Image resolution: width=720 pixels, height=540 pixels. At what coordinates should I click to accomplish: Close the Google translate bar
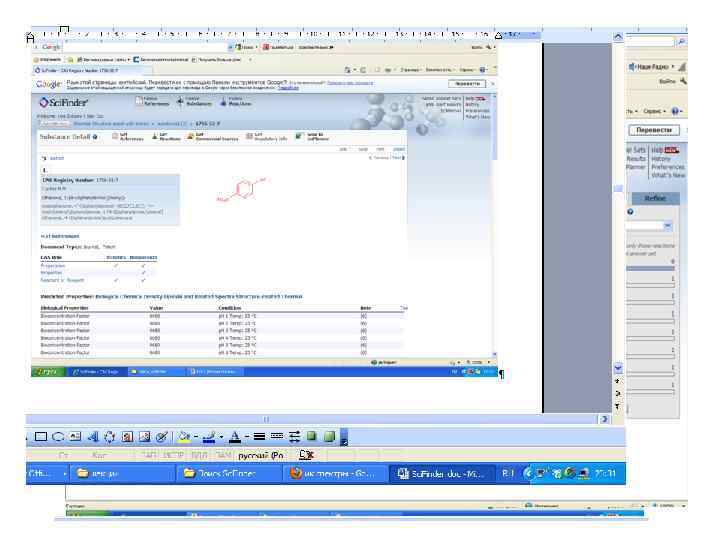point(493,84)
